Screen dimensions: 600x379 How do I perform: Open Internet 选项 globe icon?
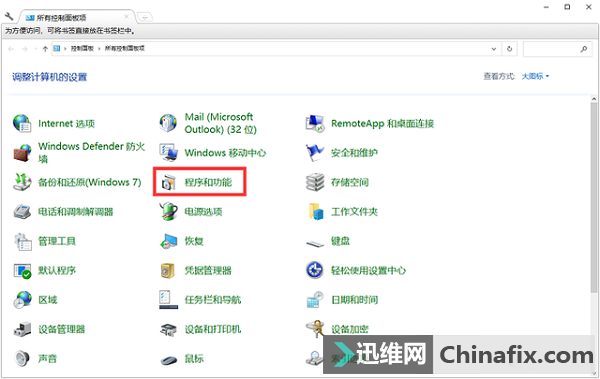click(x=22, y=123)
